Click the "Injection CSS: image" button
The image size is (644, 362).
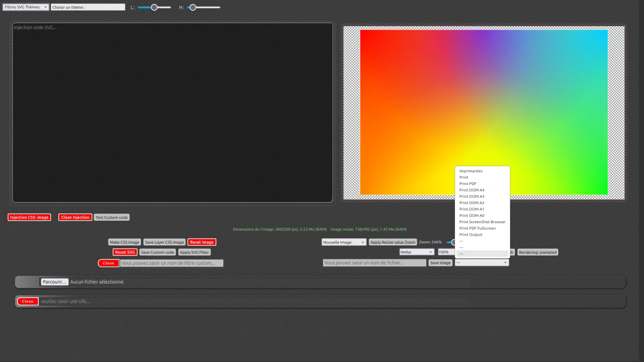[x=29, y=217]
